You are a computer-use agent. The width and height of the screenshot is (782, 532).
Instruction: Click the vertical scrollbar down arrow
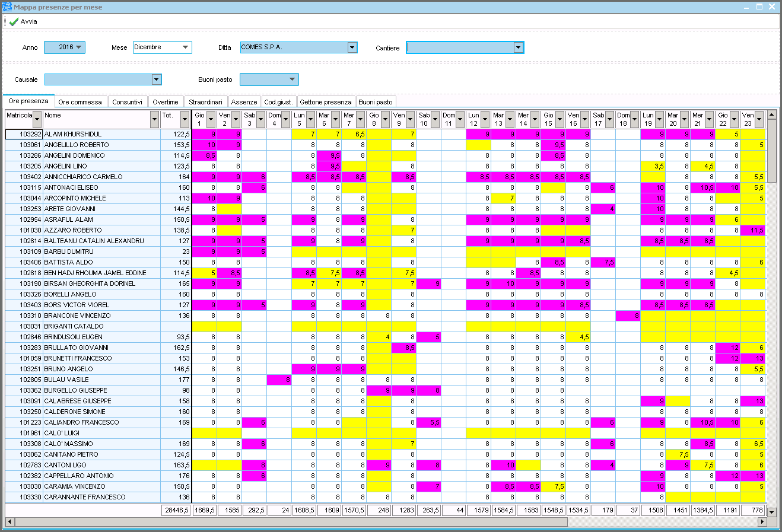[771, 511]
